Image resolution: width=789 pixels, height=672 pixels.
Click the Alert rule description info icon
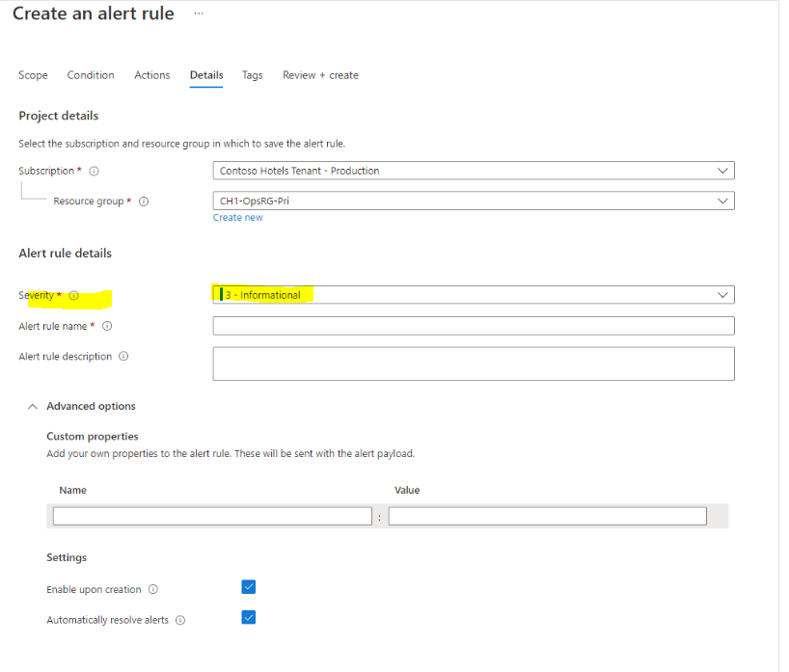122,356
